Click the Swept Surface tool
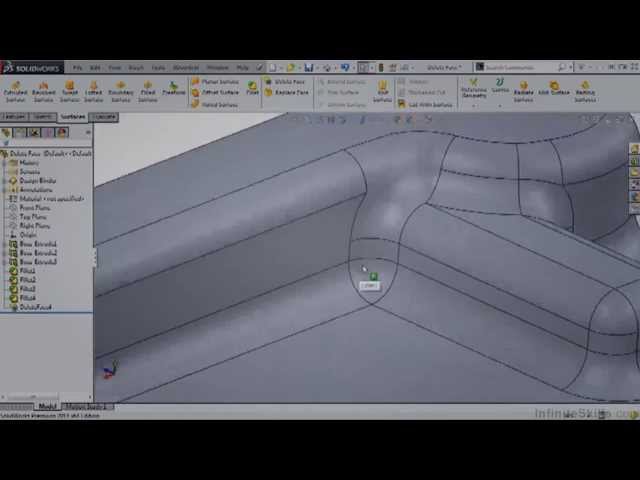640x480 pixels. [x=69, y=91]
